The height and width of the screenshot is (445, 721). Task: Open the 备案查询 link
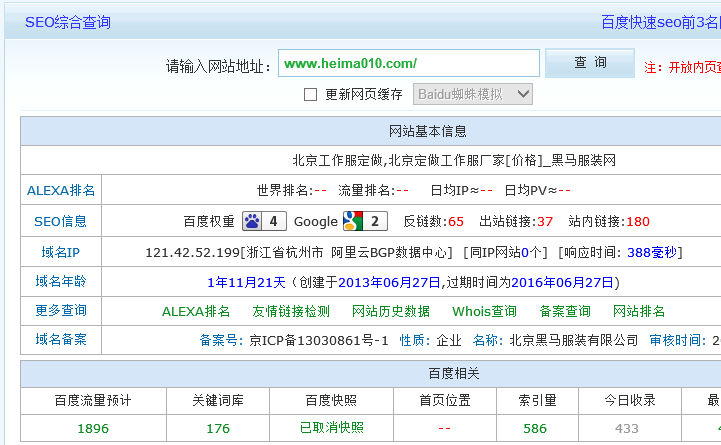point(565,311)
